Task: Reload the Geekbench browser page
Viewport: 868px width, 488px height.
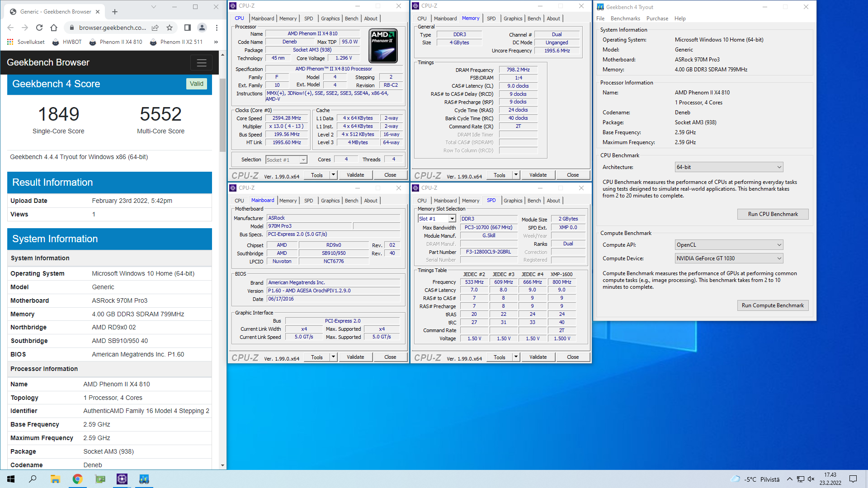Action: click(39, 28)
